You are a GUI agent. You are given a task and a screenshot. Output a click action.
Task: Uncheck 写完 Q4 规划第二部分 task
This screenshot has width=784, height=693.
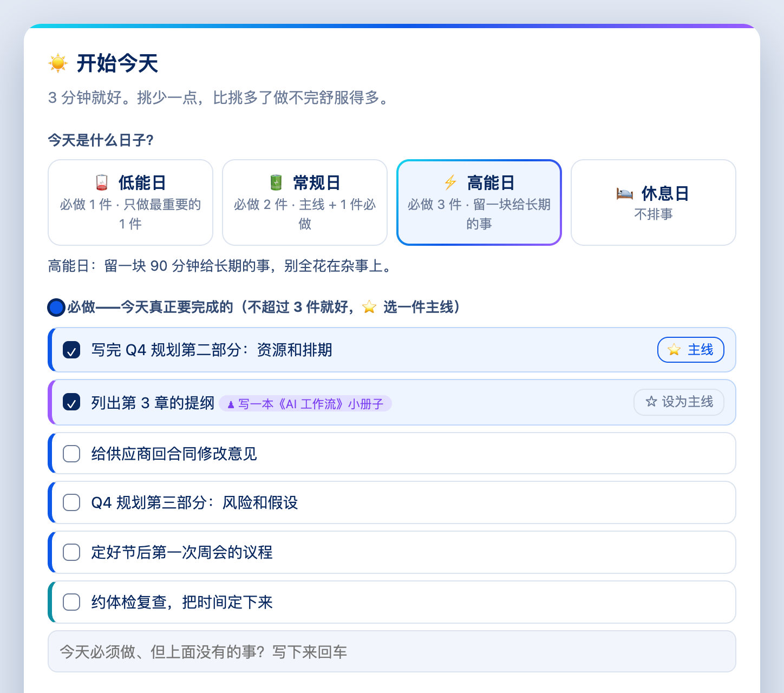pyautogui.click(x=71, y=350)
